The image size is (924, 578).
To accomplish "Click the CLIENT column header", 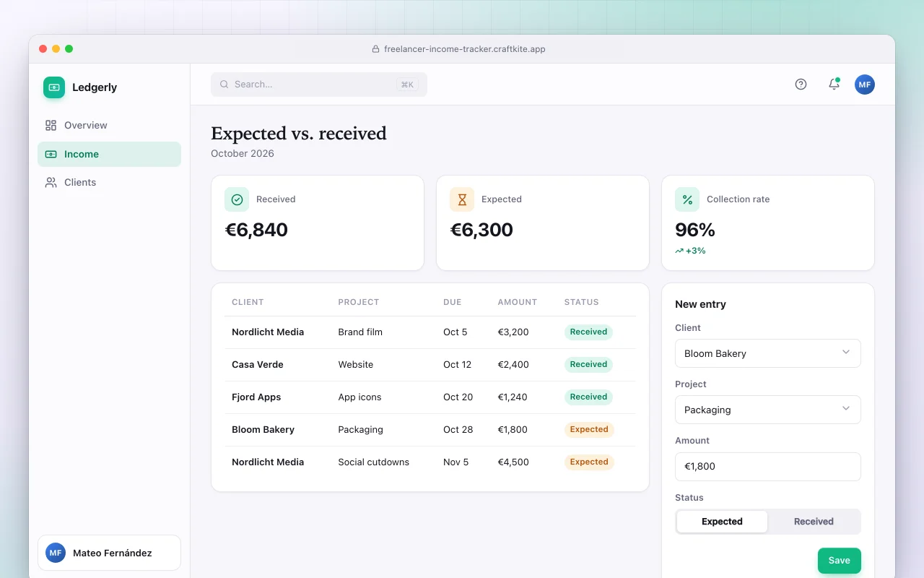I will click(x=248, y=302).
